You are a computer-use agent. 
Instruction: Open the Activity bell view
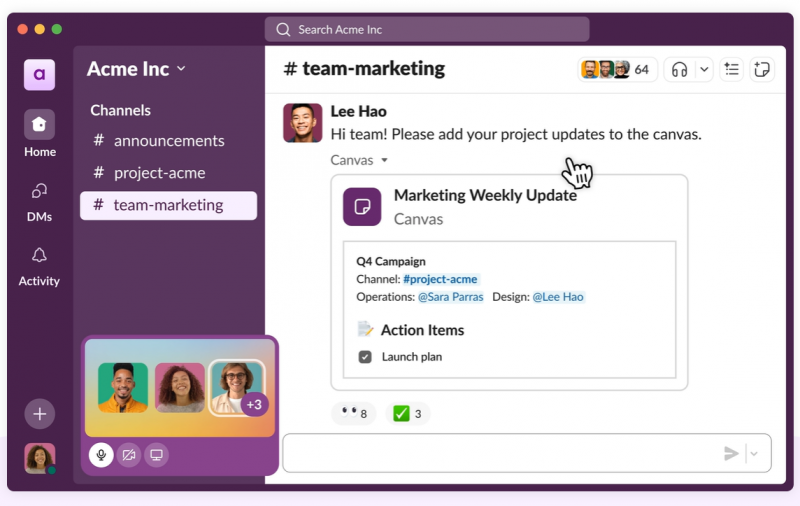click(39, 267)
